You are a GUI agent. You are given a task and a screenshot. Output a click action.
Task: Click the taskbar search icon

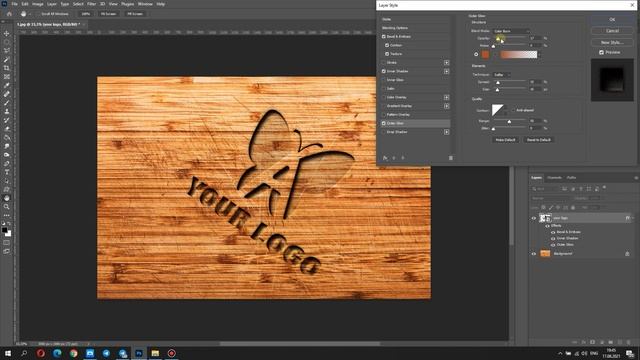24,353
